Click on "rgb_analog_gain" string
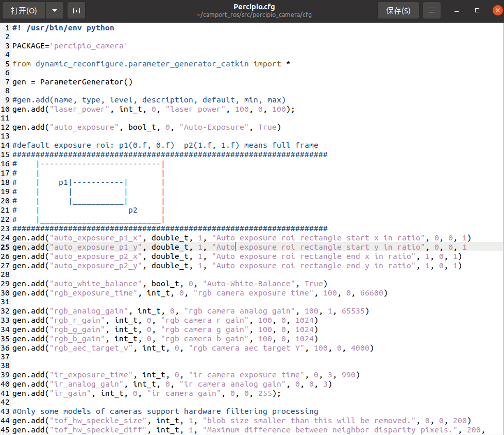This screenshot has width=504, height=435. [x=89, y=311]
